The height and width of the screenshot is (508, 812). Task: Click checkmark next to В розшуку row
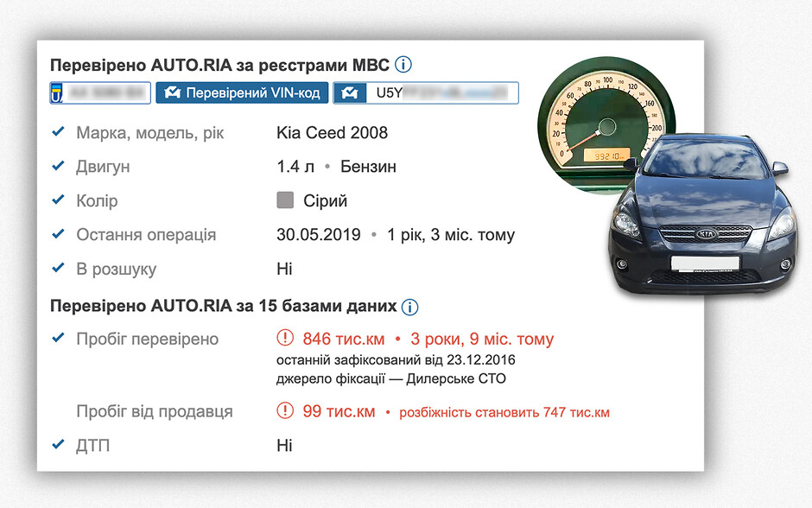click(59, 268)
